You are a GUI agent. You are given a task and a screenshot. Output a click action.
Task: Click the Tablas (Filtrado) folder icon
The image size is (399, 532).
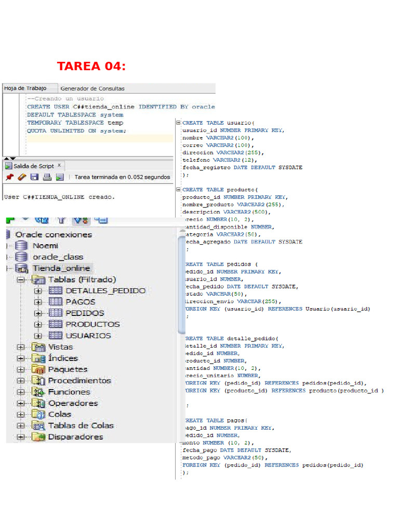pyautogui.click(x=38, y=280)
